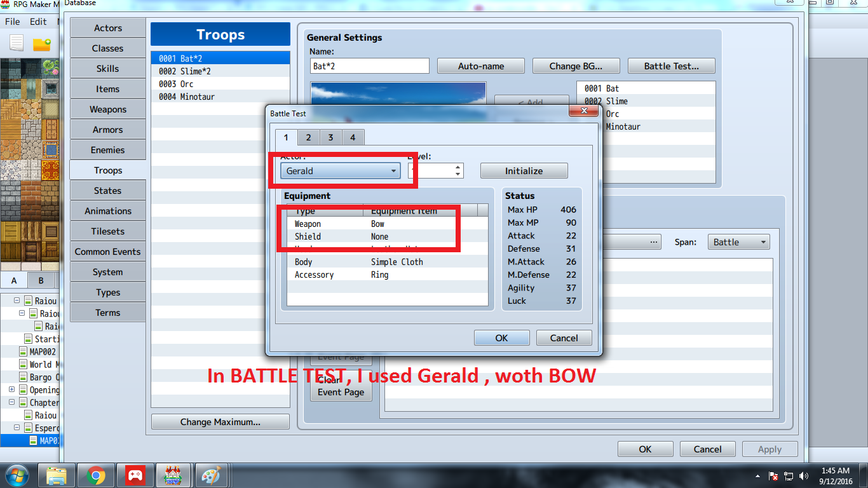This screenshot has width=868, height=488.
Task: Open Google Chrome from the taskbar
Action: 96,475
